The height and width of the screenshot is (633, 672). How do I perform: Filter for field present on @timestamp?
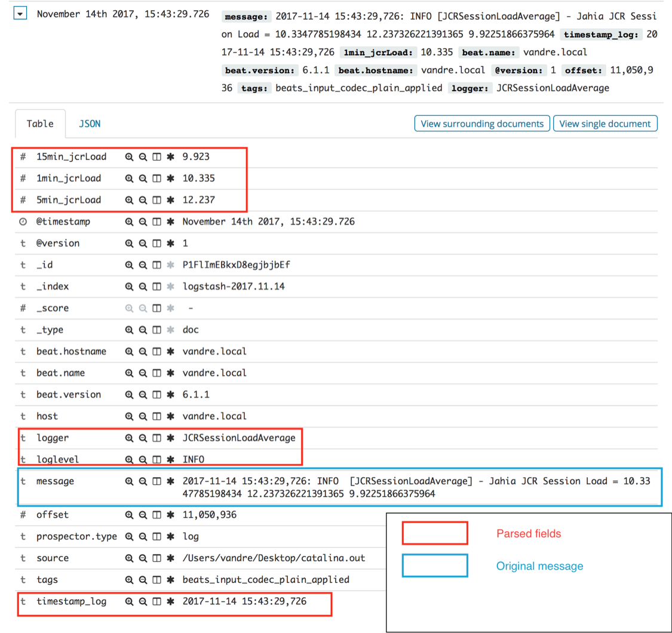tap(171, 222)
